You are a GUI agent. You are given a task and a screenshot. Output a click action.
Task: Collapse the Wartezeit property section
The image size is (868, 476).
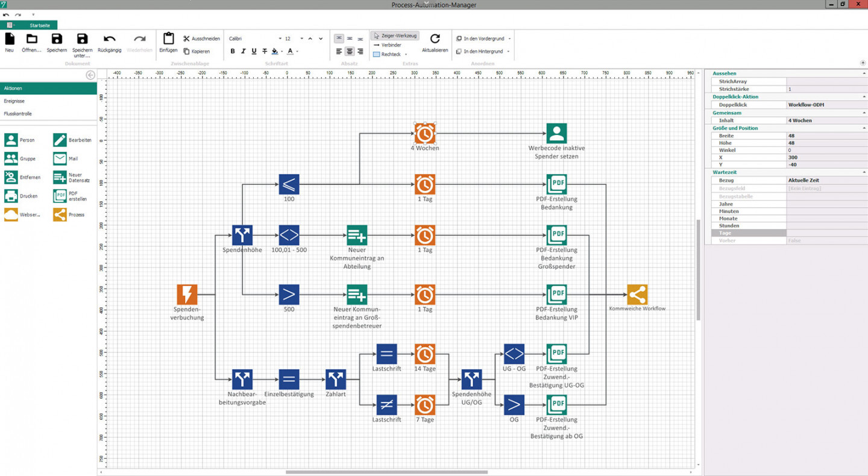864,172
